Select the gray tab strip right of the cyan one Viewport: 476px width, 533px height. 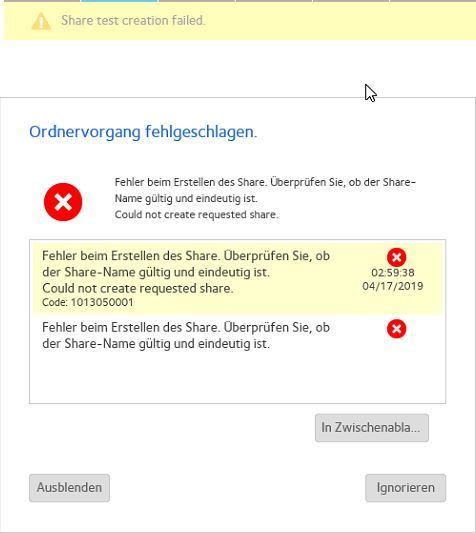[197, 1]
